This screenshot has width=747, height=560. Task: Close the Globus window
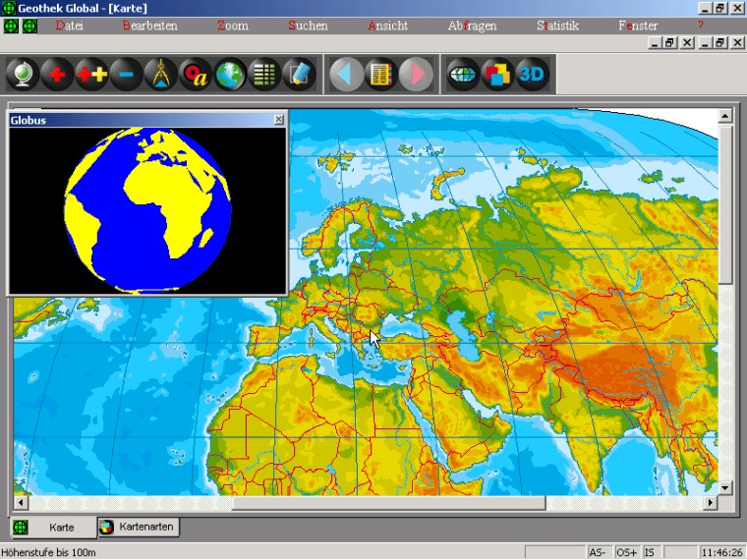click(x=278, y=120)
